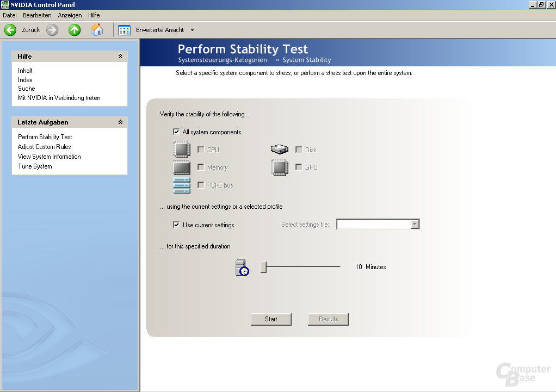Open the Datei menu

pyautogui.click(x=10, y=15)
